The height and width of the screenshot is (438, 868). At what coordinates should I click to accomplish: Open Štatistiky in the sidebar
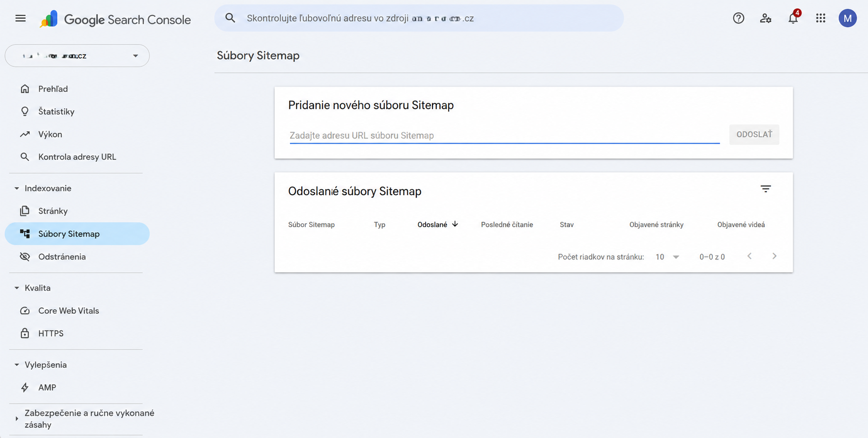click(x=57, y=112)
